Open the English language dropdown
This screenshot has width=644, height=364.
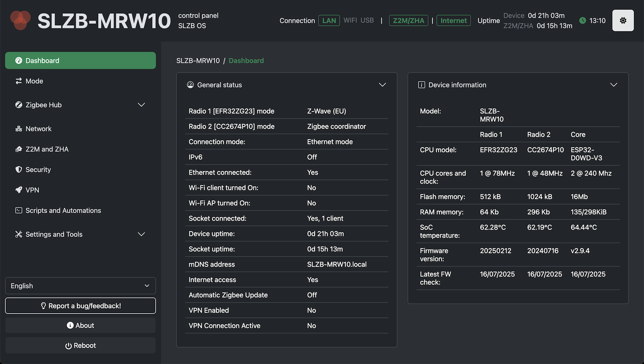pyautogui.click(x=80, y=286)
